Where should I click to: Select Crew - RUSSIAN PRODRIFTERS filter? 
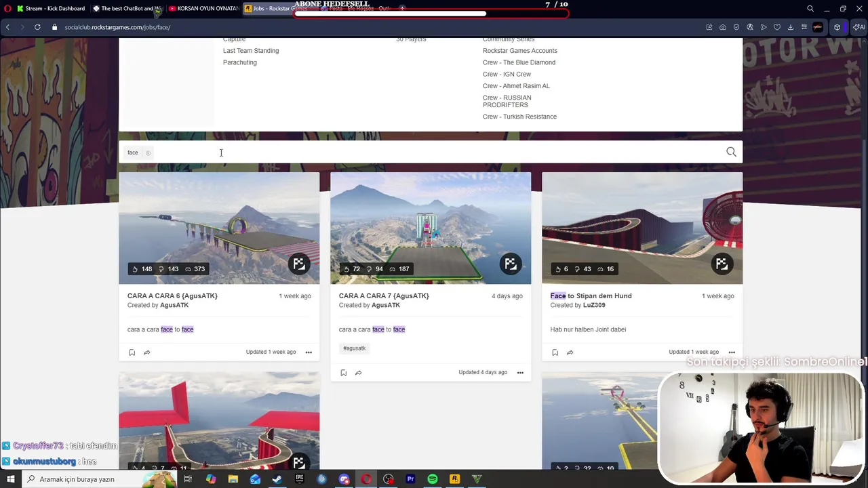pyautogui.click(x=507, y=101)
